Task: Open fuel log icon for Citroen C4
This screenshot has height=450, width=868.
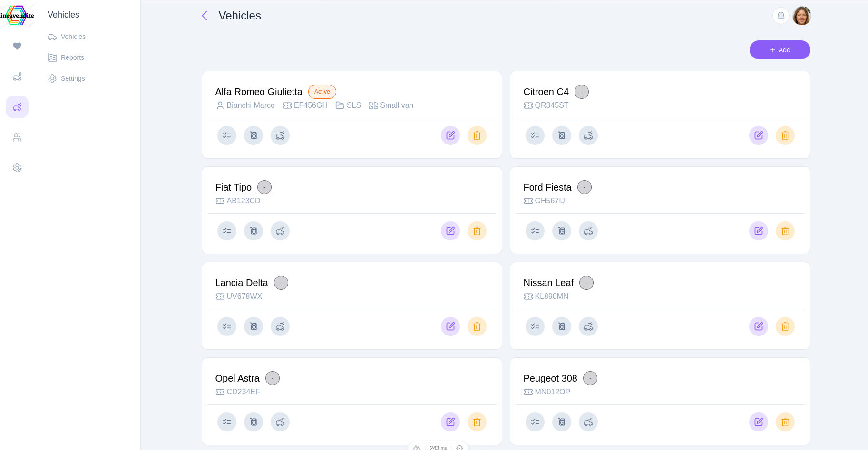Action: coord(562,135)
